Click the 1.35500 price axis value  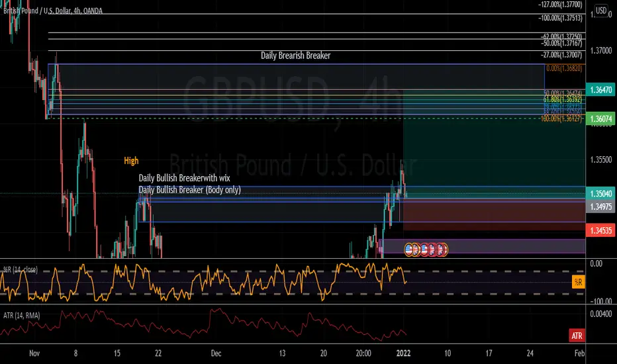(x=601, y=159)
